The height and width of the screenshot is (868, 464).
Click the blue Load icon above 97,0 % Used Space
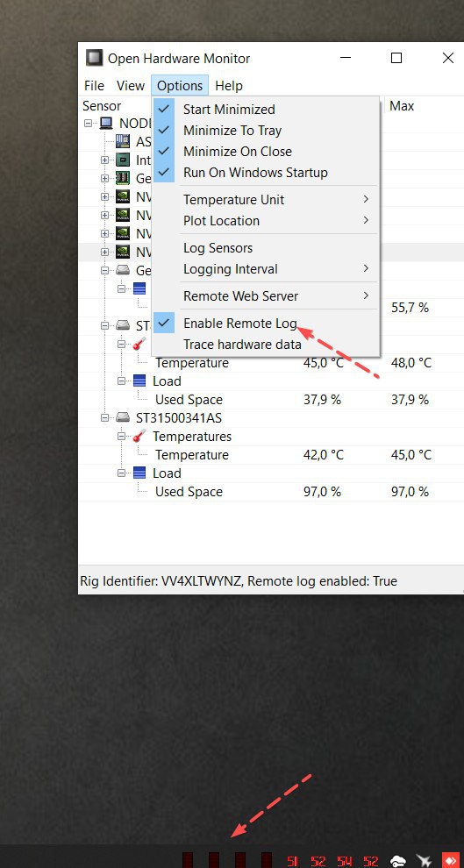[140, 473]
